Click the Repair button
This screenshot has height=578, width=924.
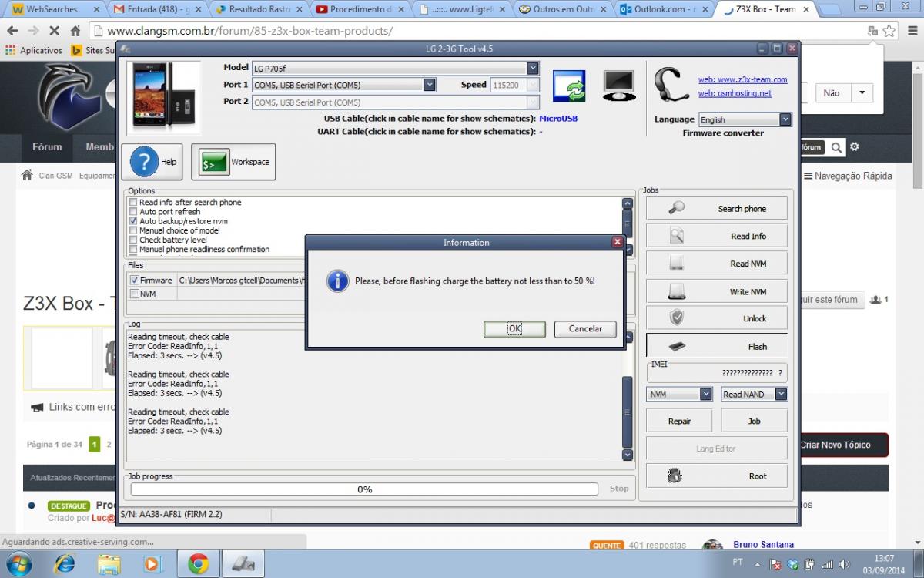[x=679, y=421]
